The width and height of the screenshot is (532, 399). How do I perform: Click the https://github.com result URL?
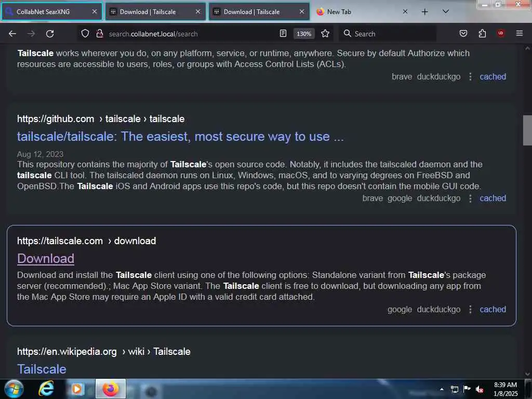(101, 119)
